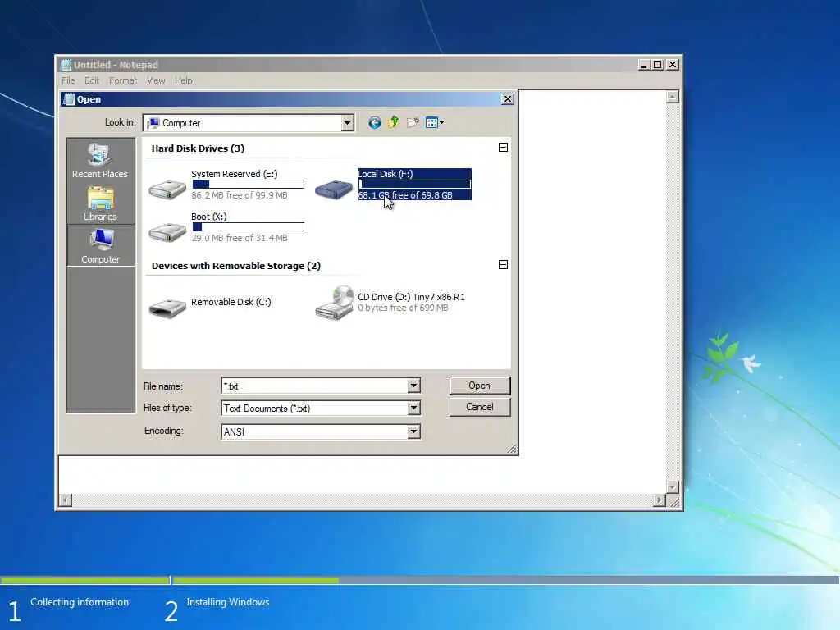Close the Open dialog
Screen dimensions: 840x630
point(507,99)
